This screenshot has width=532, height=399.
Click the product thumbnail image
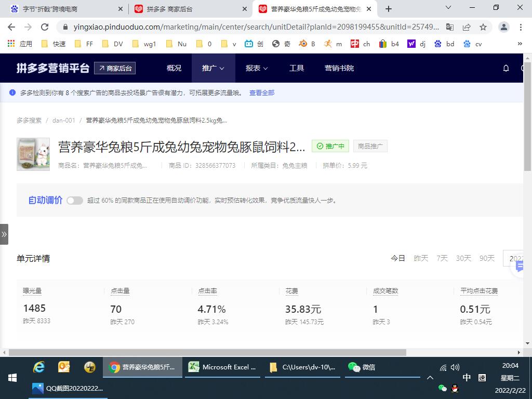(33, 154)
